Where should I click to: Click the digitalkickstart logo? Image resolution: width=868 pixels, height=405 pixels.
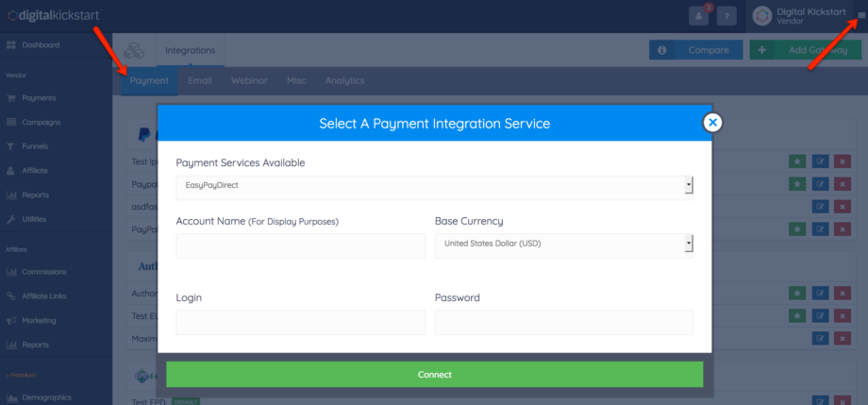tap(55, 15)
